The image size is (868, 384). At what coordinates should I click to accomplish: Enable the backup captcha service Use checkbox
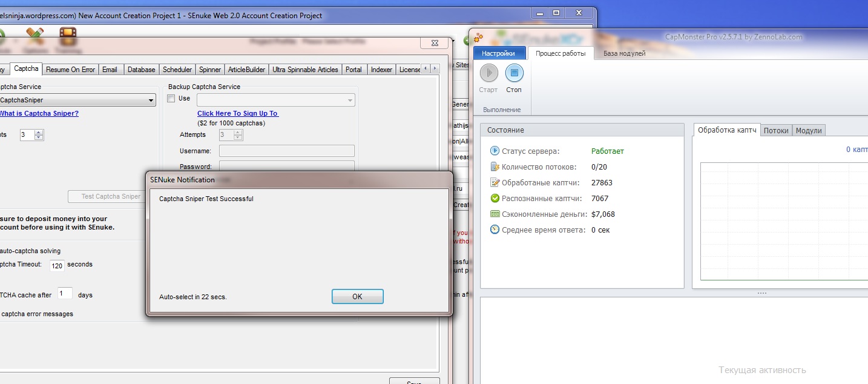pos(171,98)
